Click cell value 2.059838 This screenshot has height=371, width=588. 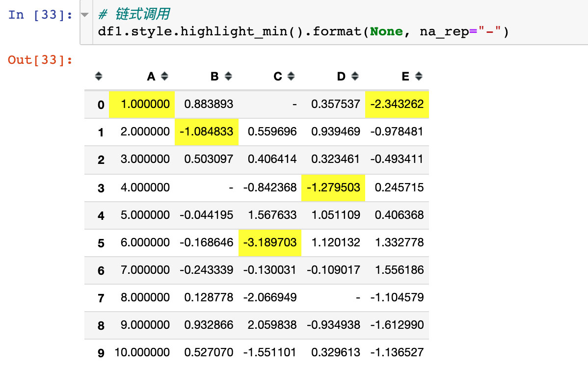[272, 324]
